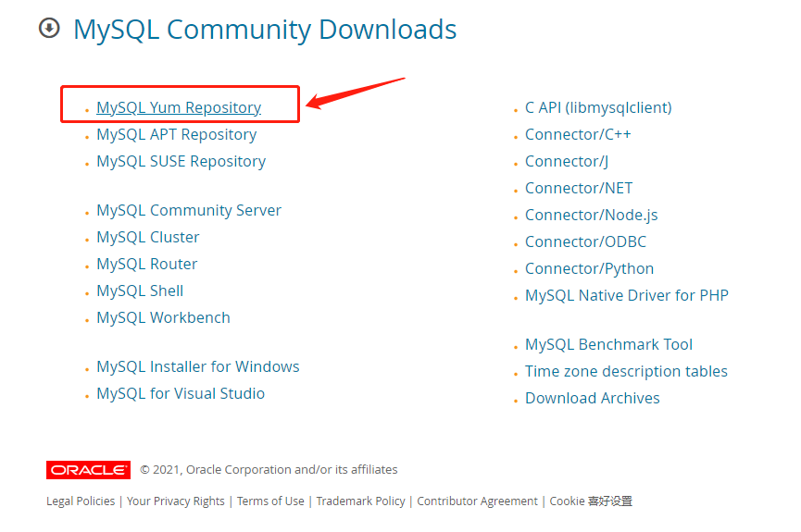Screen dimensions: 801x532
Task: Click the 2021 Oracle Corporation copyright text
Action: coord(269,470)
